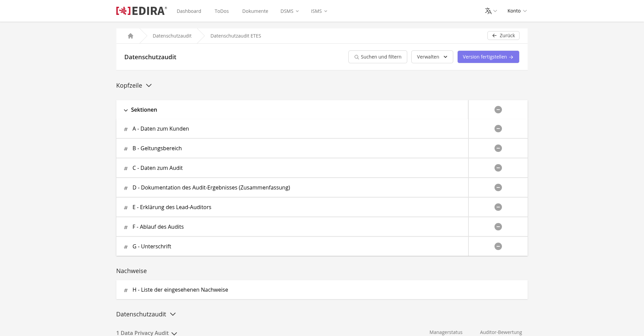Screen dimensions: 644x336
Task: Open section D - Dokumentation des Audit-Ergebnisses
Action: click(211, 187)
